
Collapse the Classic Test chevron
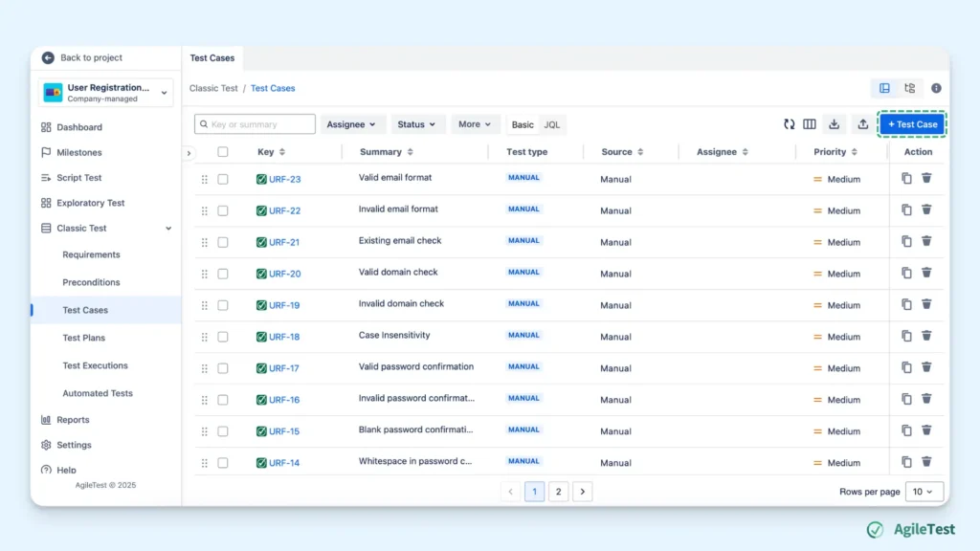click(168, 229)
